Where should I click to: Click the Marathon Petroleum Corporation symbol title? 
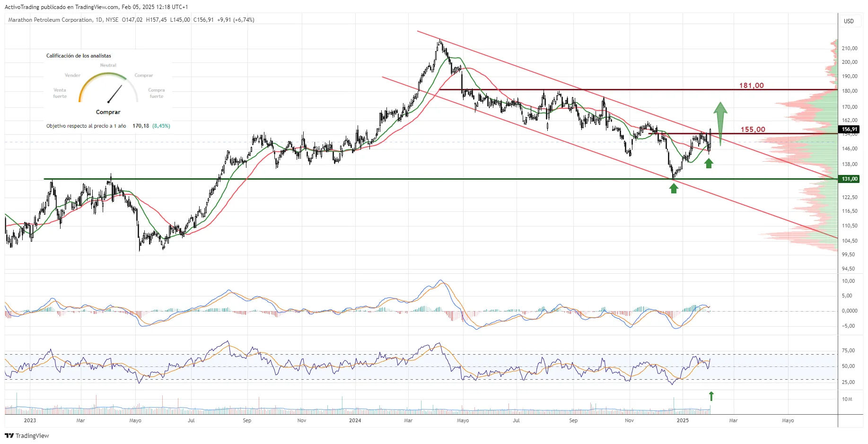pos(51,20)
